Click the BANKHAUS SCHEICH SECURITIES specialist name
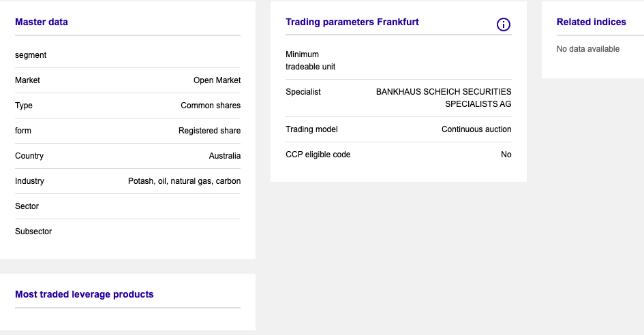This screenshot has height=335, width=644. 444,92
